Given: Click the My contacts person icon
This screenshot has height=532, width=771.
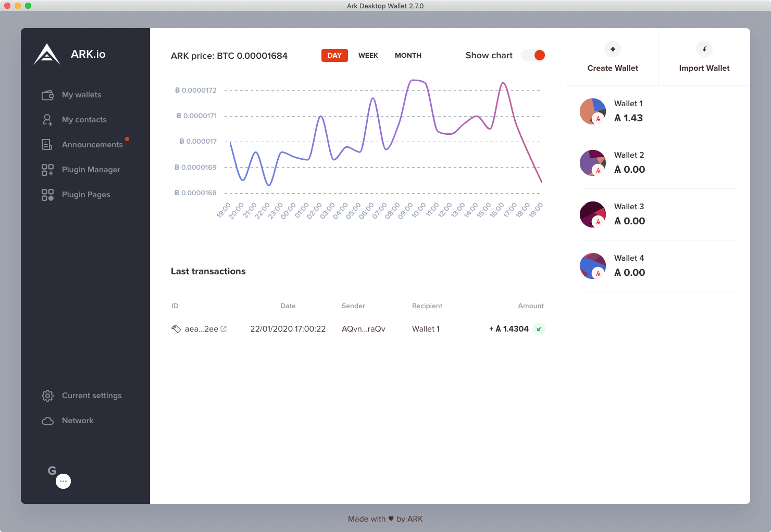Looking at the screenshot, I should pyautogui.click(x=47, y=120).
